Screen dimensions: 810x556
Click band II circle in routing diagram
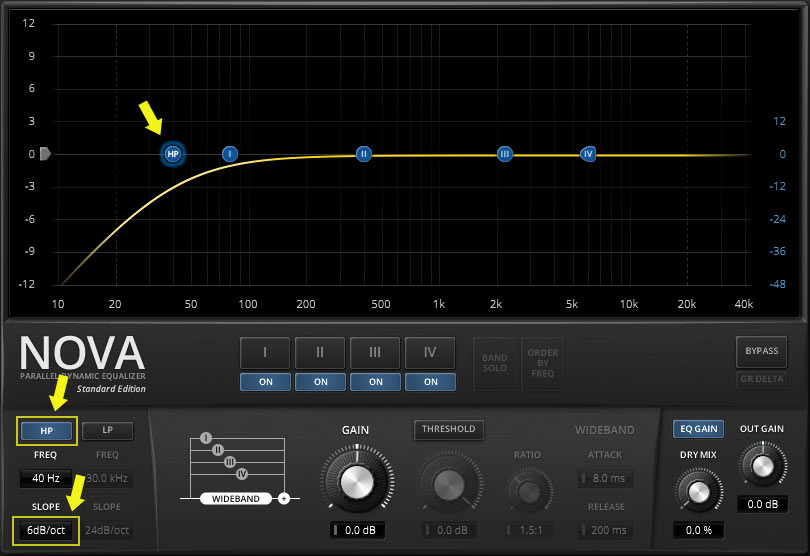coord(218,450)
